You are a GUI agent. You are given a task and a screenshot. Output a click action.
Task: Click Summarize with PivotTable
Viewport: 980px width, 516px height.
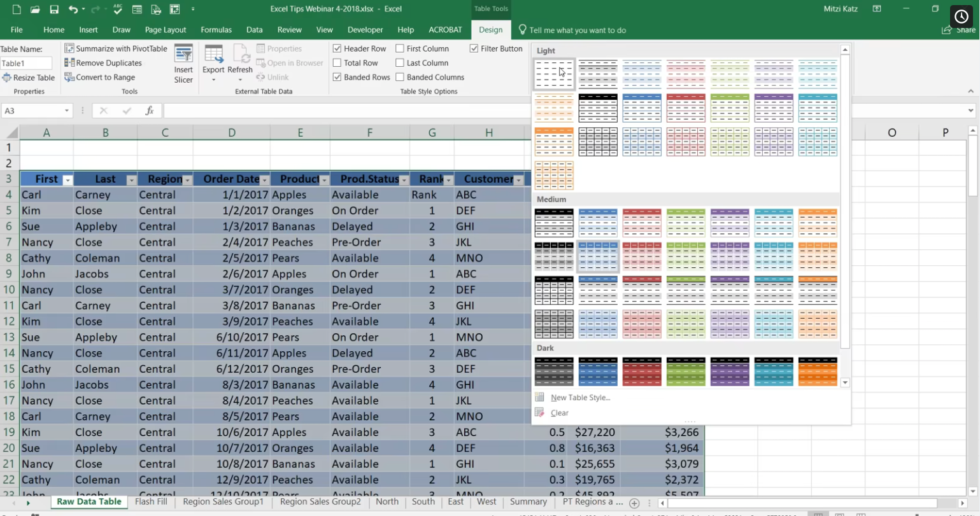117,48
